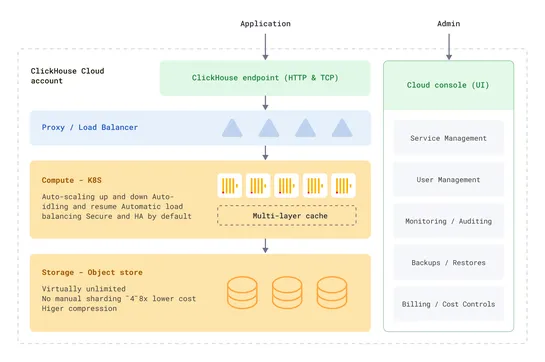545x362 pixels.
Task: Open Billing / Cost Controls card
Action: [448, 304]
